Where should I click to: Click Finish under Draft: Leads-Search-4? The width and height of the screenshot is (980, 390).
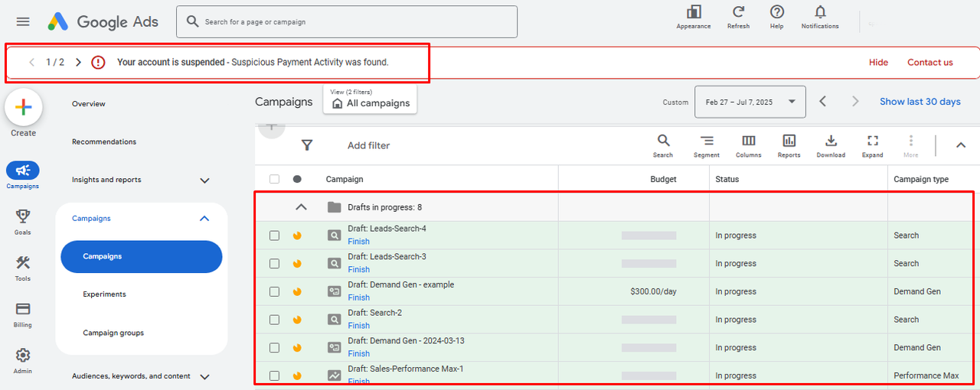click(358, 242)
